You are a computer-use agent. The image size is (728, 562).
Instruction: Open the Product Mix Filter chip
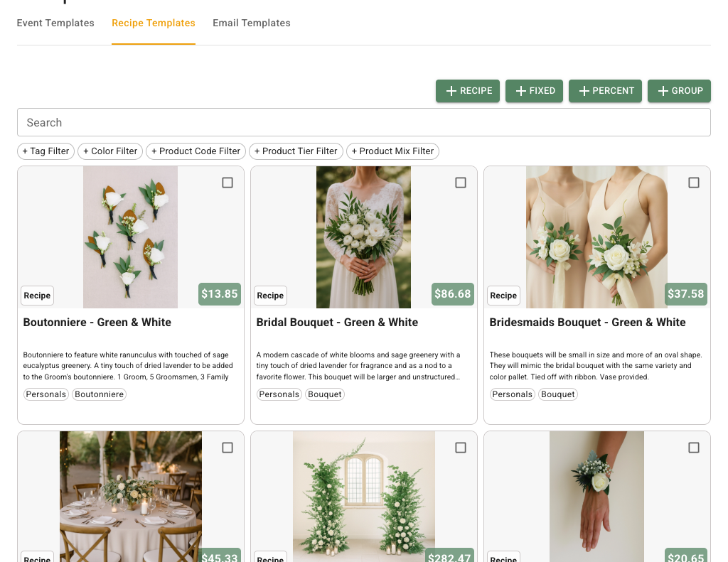[392, 151]
